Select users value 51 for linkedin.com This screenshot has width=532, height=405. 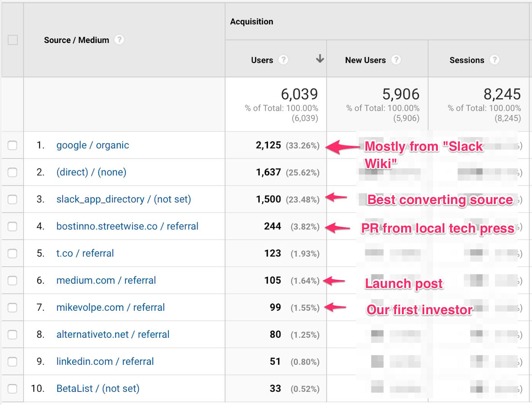click(275, 361)
